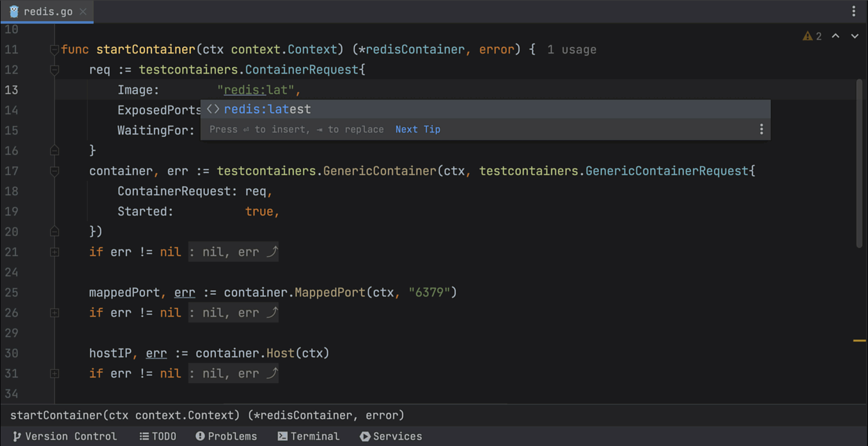The width and height of the screenshot is (868, 446).
Task: Click the yellow warning stripe in scrollbar
Action: click(x=859, y=341)
